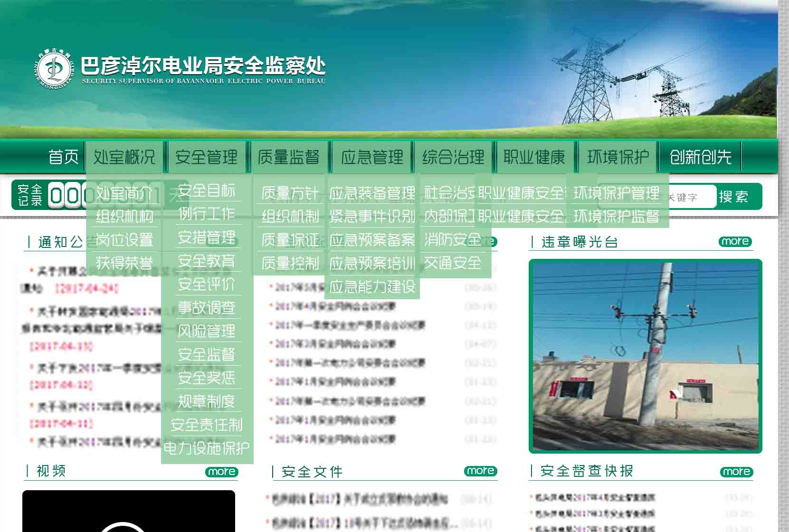
Task: Select 安全目标 submenu entry
Action: click(207, 190)
